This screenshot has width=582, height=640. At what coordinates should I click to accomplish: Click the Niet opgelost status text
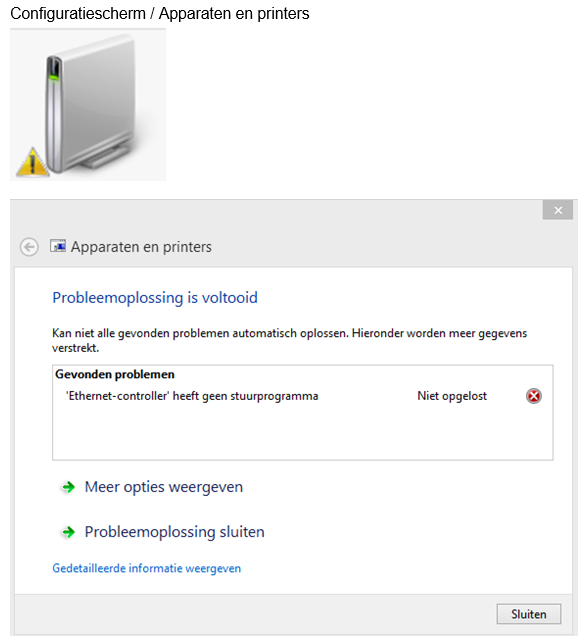(452, 396)
